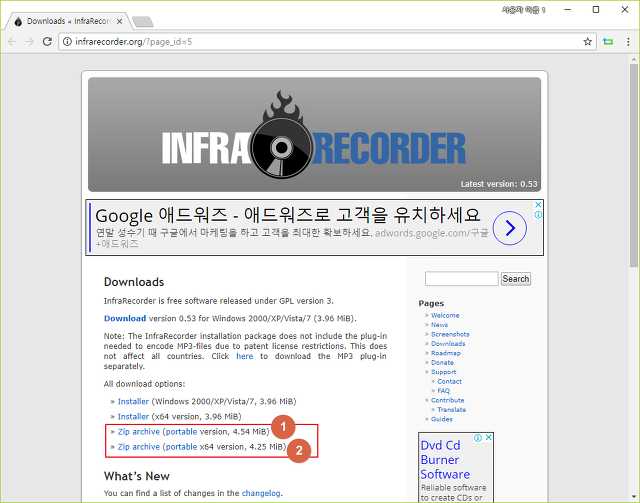The width and height of the screenshot is (640, 503).
Task: View site information icon in address bar
Action: click(67, 42)
